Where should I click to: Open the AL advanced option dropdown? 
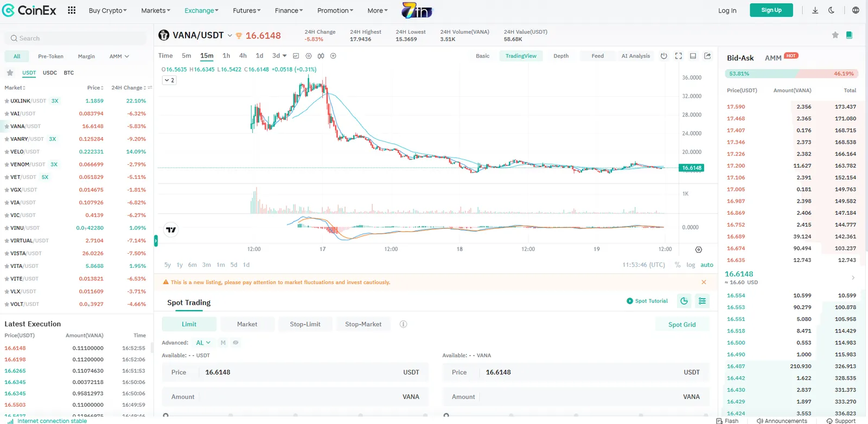203,343
